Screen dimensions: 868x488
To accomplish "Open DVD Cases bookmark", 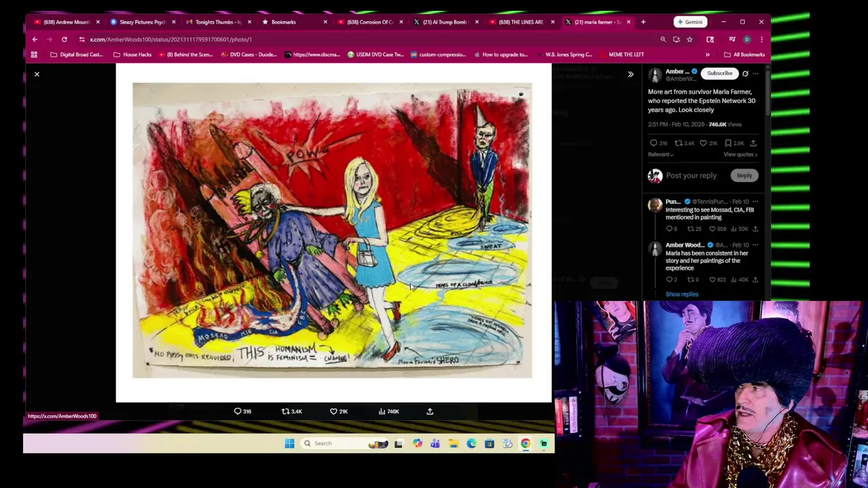I will click(249, 54).
